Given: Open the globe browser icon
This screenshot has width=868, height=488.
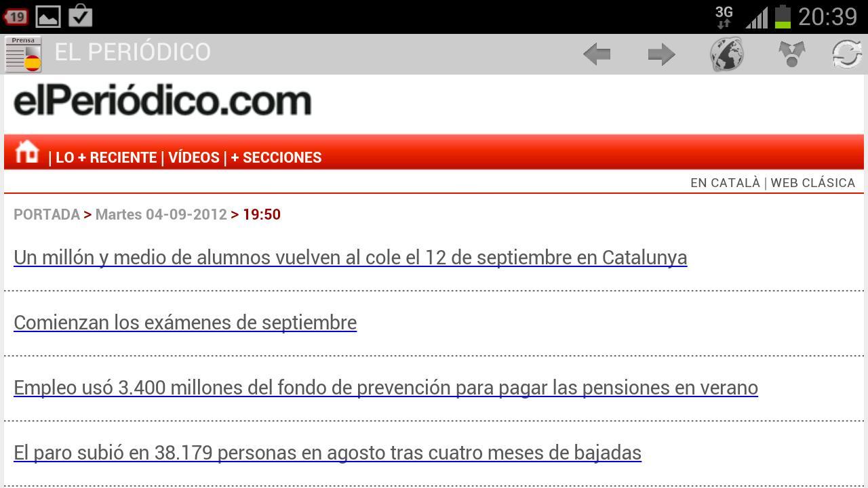Looking at the screenshot, I should (726, 54).
